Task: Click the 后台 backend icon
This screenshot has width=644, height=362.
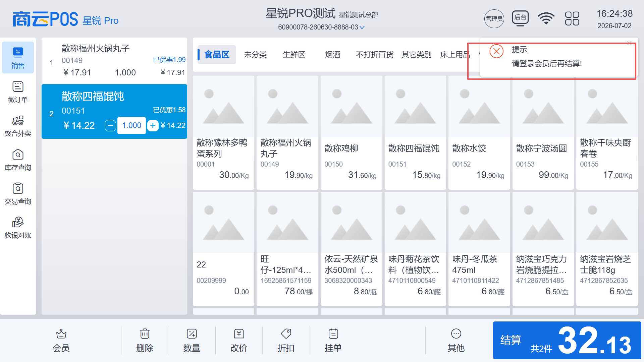Action: point(520,18)
